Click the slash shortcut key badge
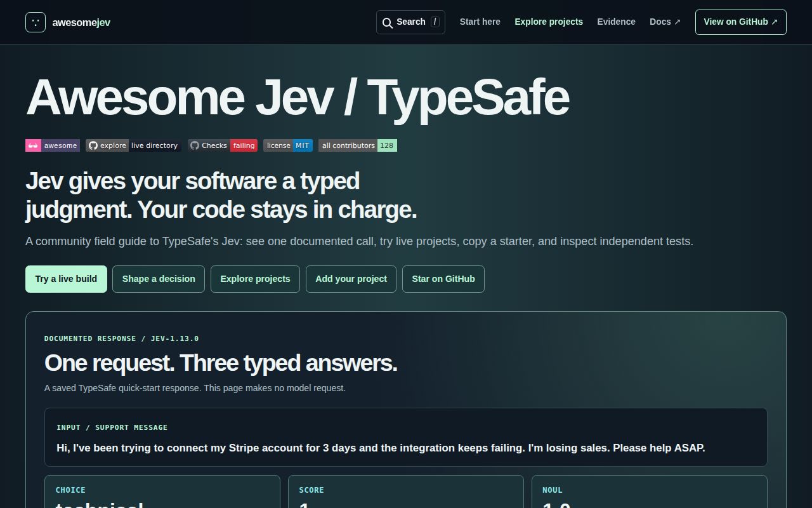812x508 pixels. tap(435, 22)
